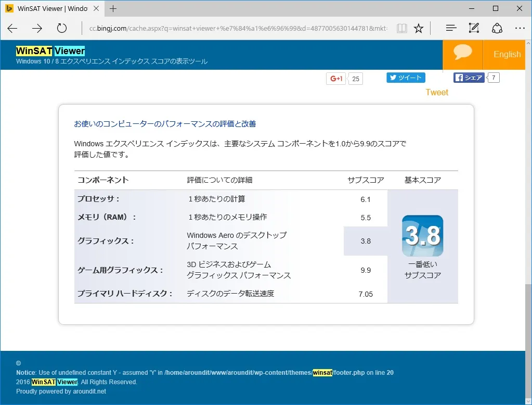
Task: Click the ディスクのデータ転送速度 description
Action: tap(230, 294)
